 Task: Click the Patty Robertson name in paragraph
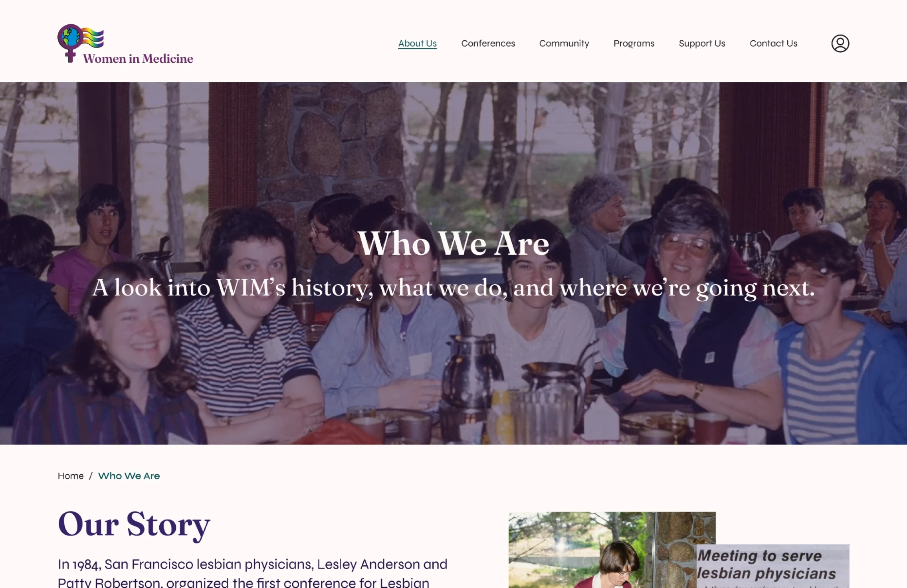[109, 583]
